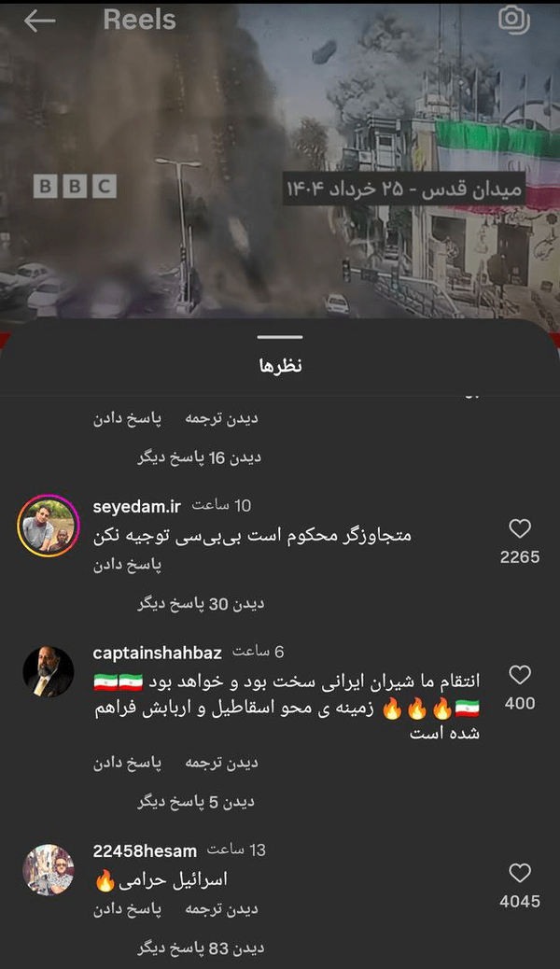Open 22458hesam's profile avatar
The image size is (560, 969).
(x=49, y=869)
